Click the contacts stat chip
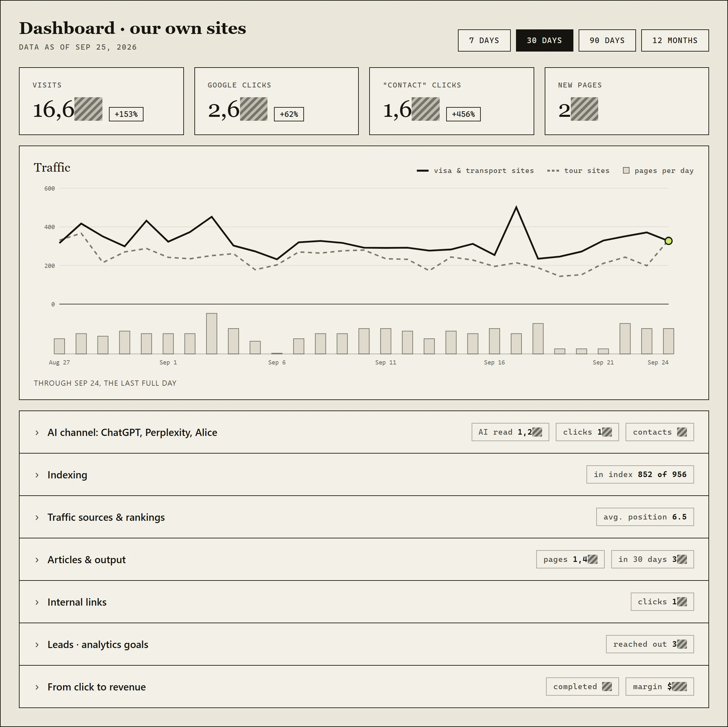The height and width of the screenshot is (727, 728). pos(660,432)
